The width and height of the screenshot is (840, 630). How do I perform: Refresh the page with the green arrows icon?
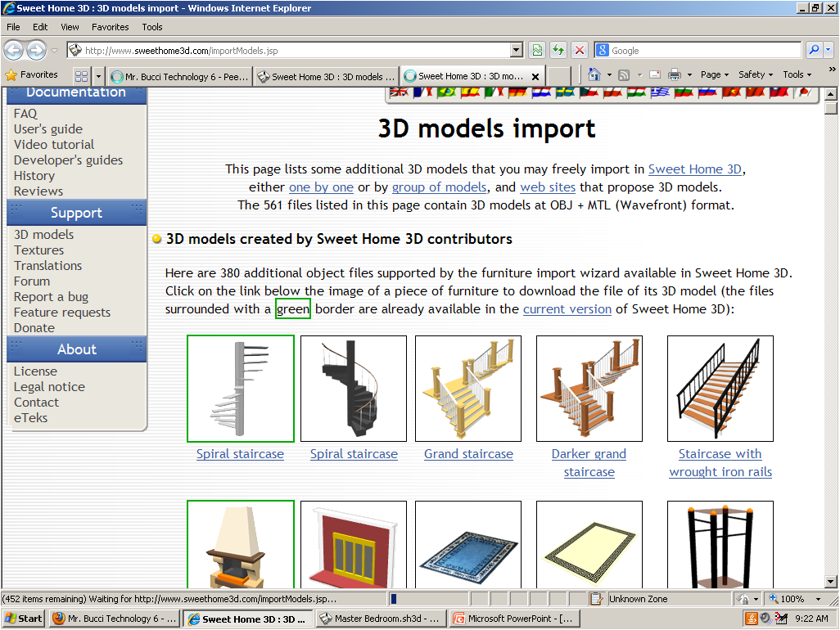pos(558,50)
